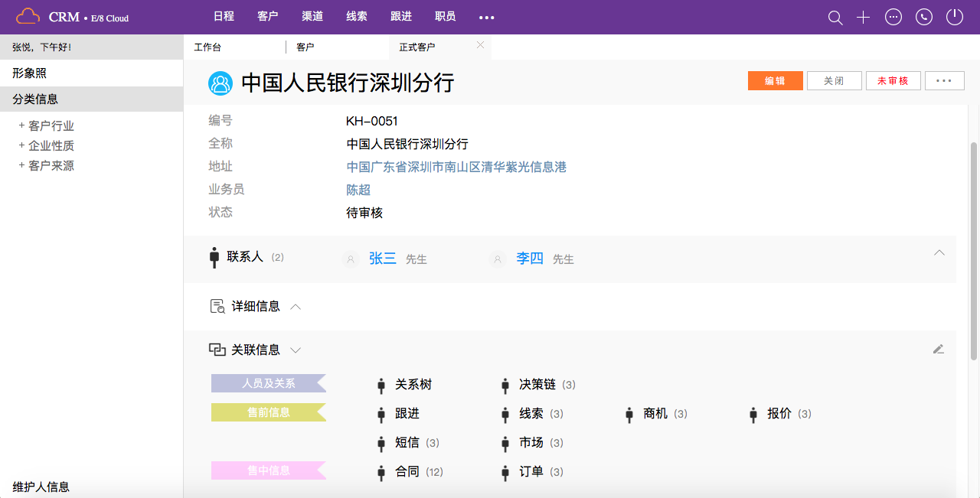Click person icon beside 决策链
This screenshot has height=498, width=980.
505,386
